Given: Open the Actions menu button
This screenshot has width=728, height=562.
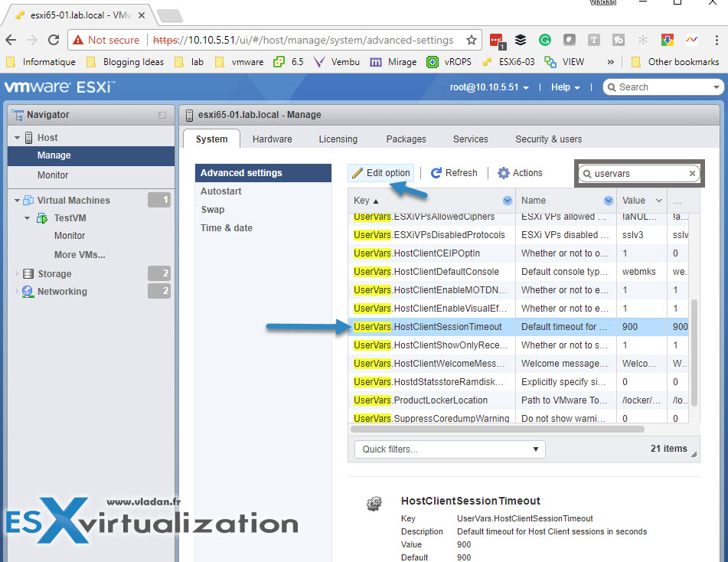Looking at the screenshot, I should tap(520, 173).
